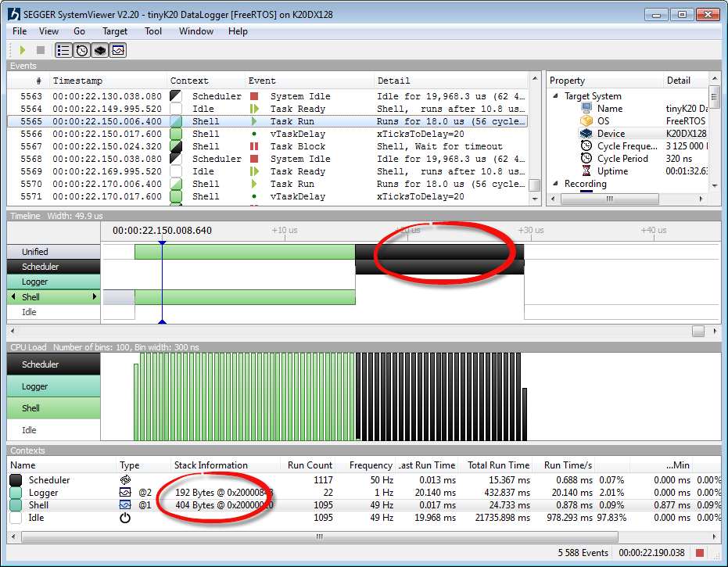Click the Idle power icon in Contexts

tap(125, 518)
